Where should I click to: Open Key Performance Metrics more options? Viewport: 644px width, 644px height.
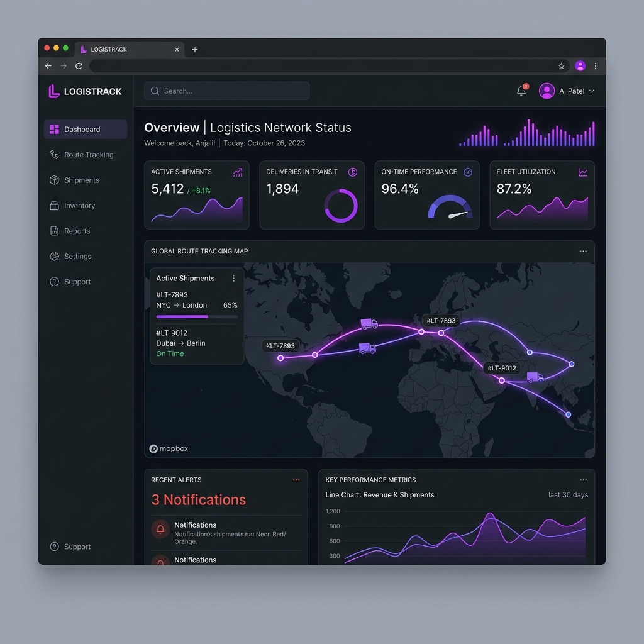tap(583, 480)
